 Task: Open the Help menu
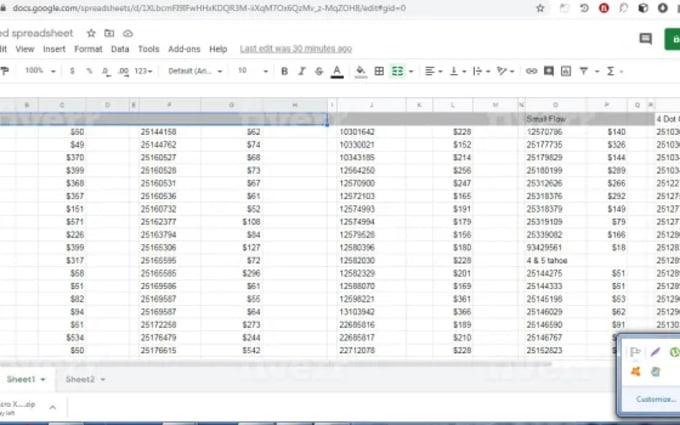pyautogui.click(x=218, y=49)
